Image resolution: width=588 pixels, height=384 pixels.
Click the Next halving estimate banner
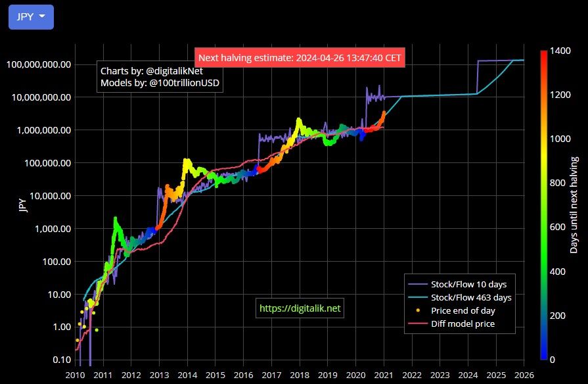pyautogui.click(x=300, y=58)
